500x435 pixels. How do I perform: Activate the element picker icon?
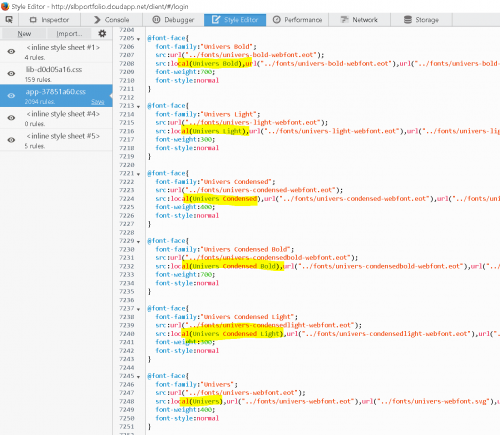(9, 20)
